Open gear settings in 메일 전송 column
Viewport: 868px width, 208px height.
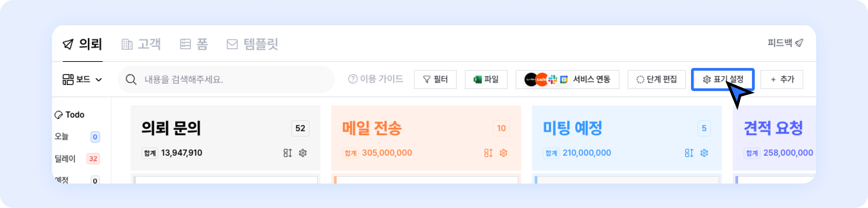[504, 153]
